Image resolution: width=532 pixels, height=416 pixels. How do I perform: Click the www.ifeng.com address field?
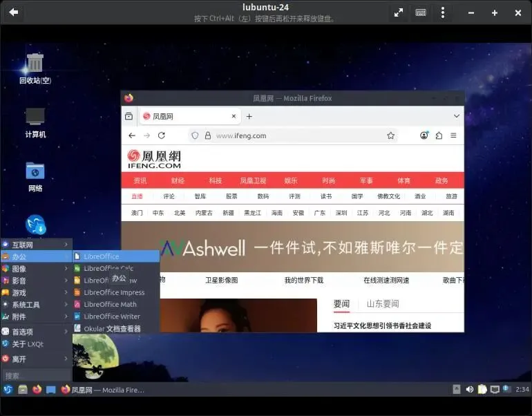pos(292,135)
